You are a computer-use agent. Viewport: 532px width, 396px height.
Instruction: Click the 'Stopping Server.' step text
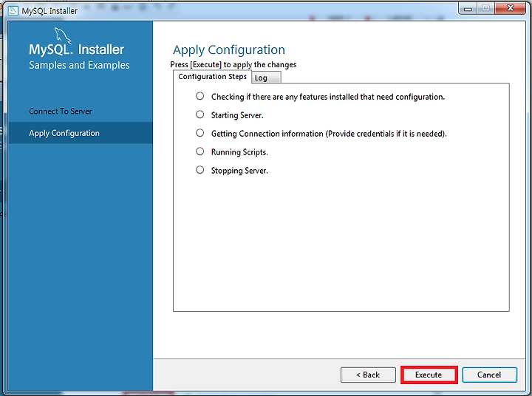pyautogui.click(x=239, y=171)
